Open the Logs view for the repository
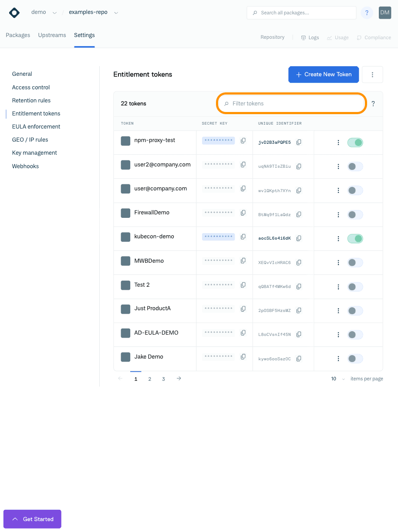This screenshot has width=398, height=532. [310, 37]
